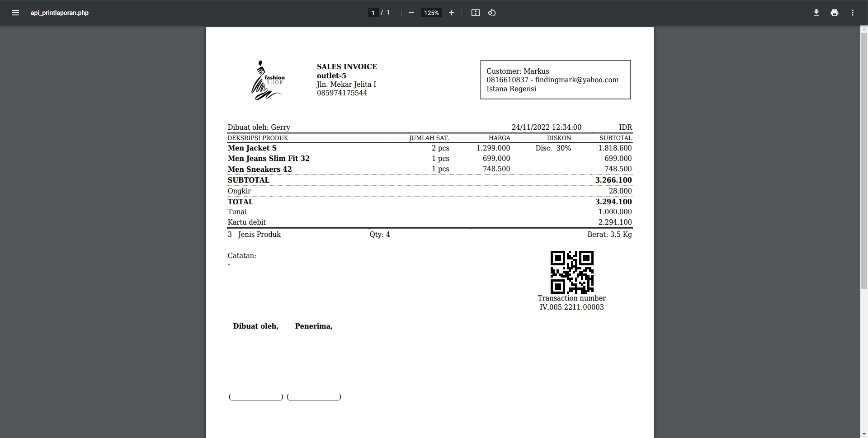Open the sidebar hamburger menu
The height and width of the screenshot is (438, 868).
click(x=15, y=13)
